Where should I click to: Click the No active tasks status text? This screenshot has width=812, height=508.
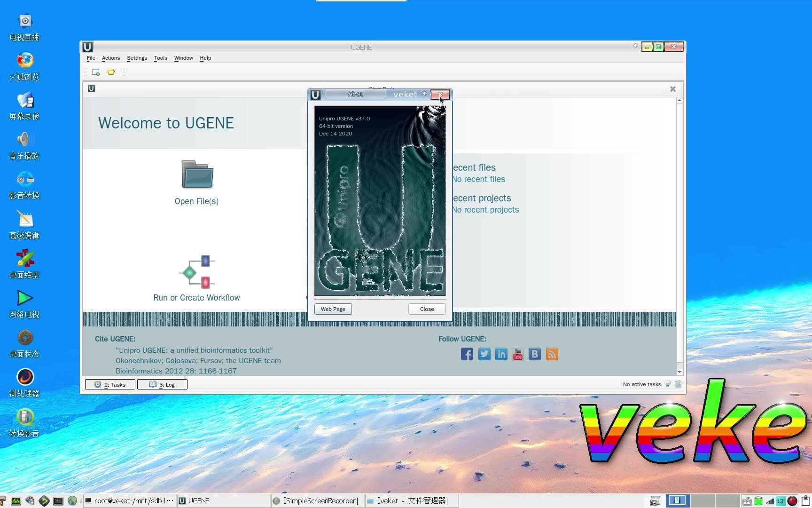642,384
